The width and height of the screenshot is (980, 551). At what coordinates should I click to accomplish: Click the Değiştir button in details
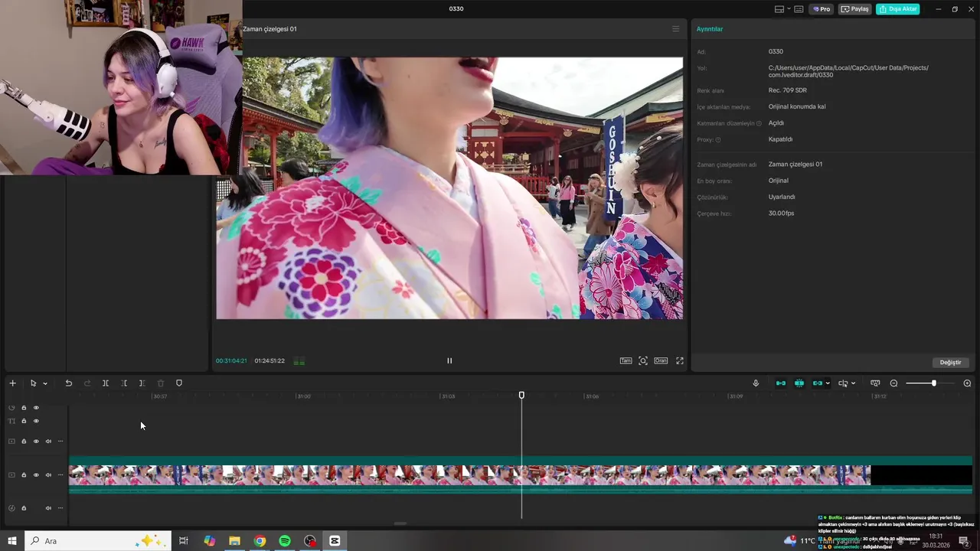pos(951,362)
